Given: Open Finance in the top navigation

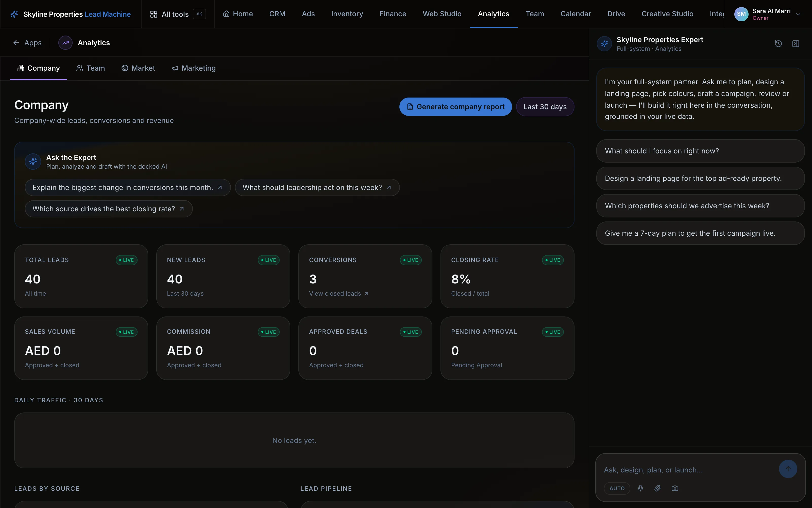Looking at the screenshot, I should coord(393,14).
